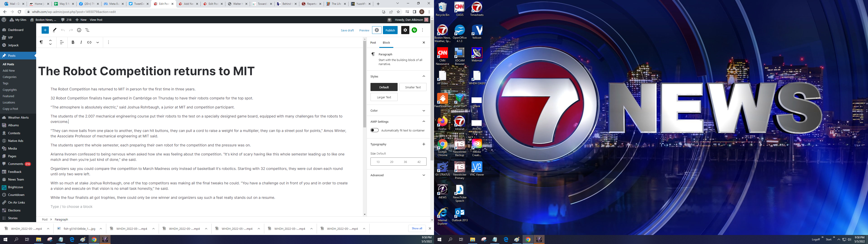
Task: Bookmark the page with the star icon
Action: point(398,12)
